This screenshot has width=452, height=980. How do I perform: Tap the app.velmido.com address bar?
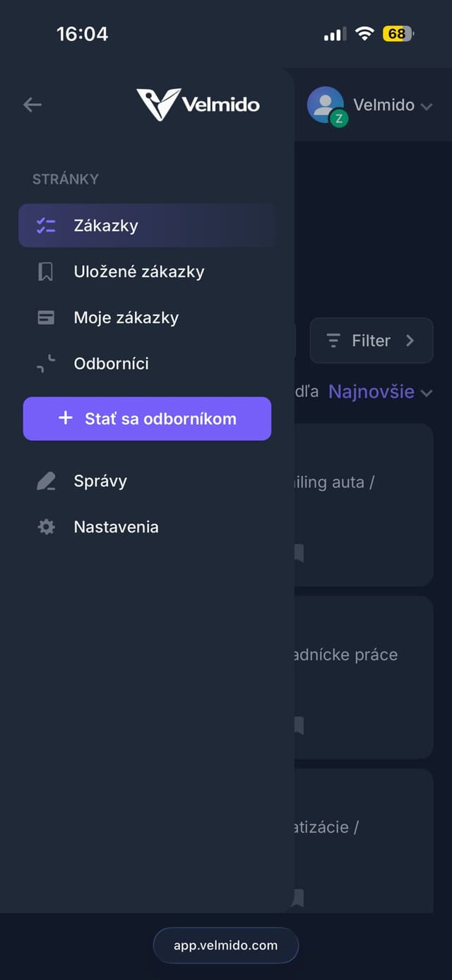coord(225,945)
